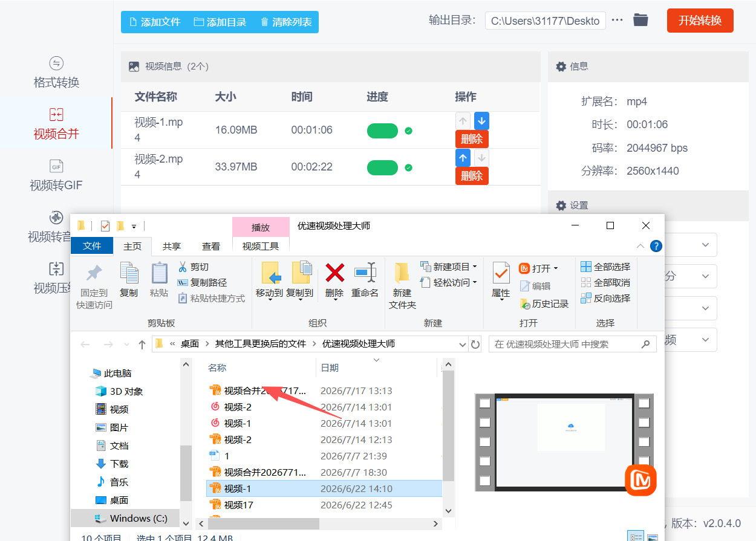Open the first settings dropdown in 设置 panel
The width and height of the screenshot is (756, 541).
(x=691, y=245)
